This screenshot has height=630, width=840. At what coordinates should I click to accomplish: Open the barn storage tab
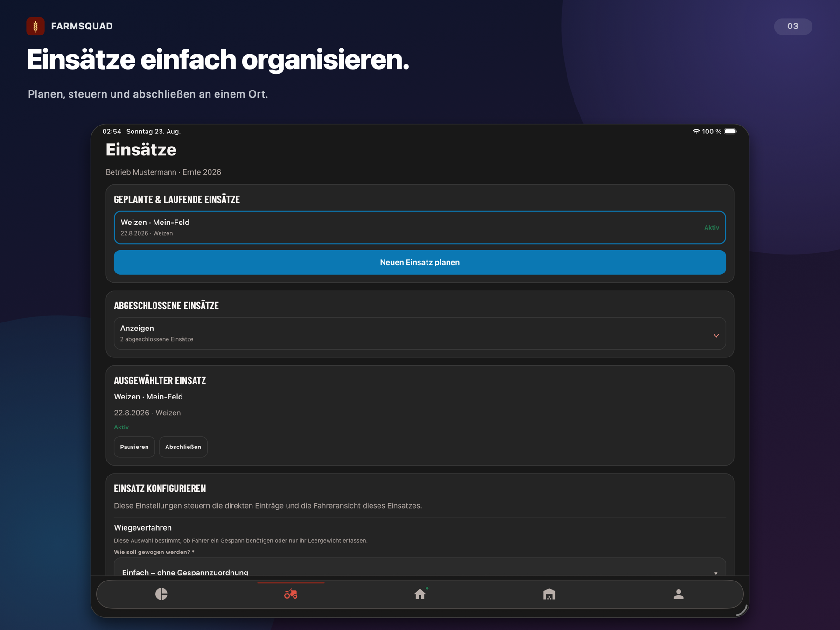[549, 594]
